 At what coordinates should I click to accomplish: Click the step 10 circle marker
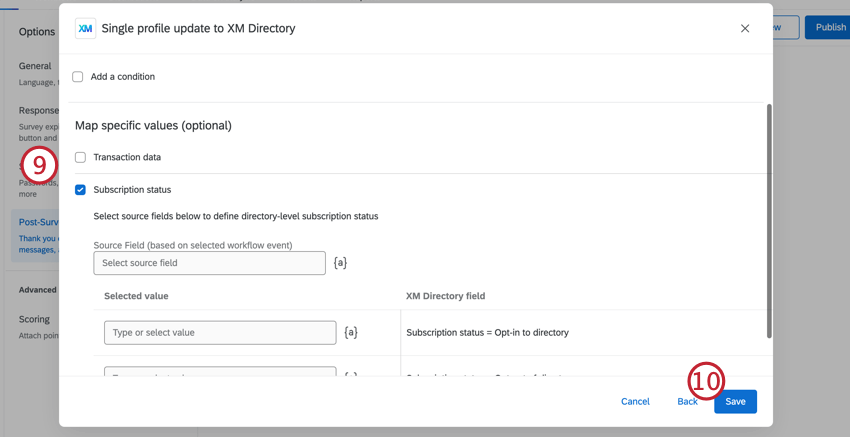click(x=706, y=380)
